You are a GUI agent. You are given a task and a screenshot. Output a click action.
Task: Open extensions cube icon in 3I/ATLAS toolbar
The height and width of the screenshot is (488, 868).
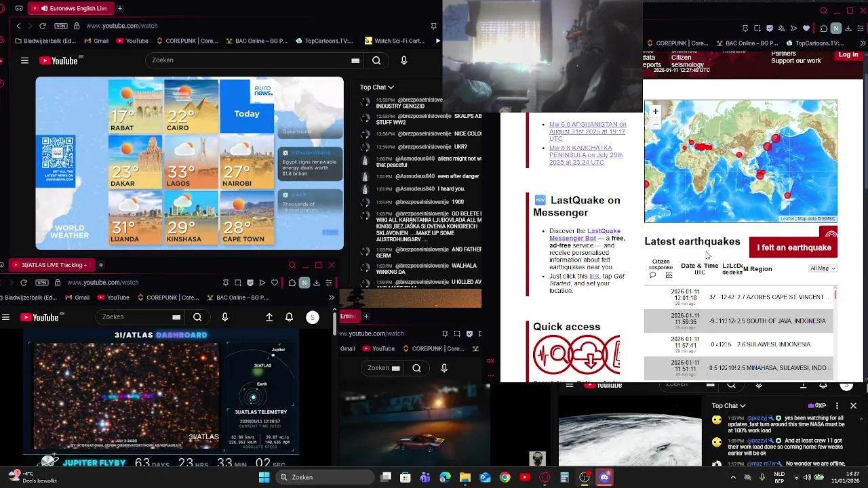tap(292, 283)
